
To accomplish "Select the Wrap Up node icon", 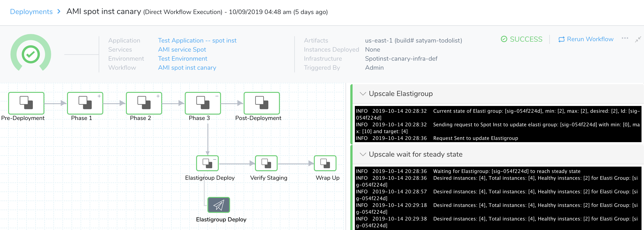I will tap(325, 163).
